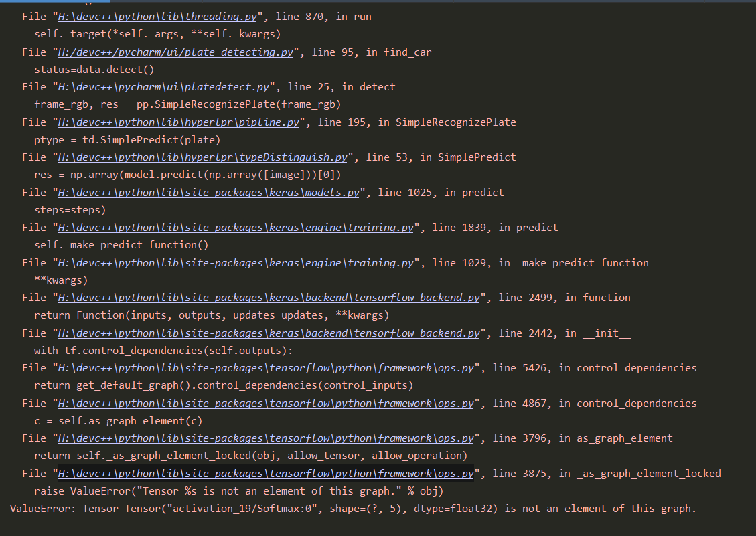Select the 'self._target(*self._args, **self._kwargs)' line
The height and width of the screenshot is (536, 756).
[x=157, y=34]
